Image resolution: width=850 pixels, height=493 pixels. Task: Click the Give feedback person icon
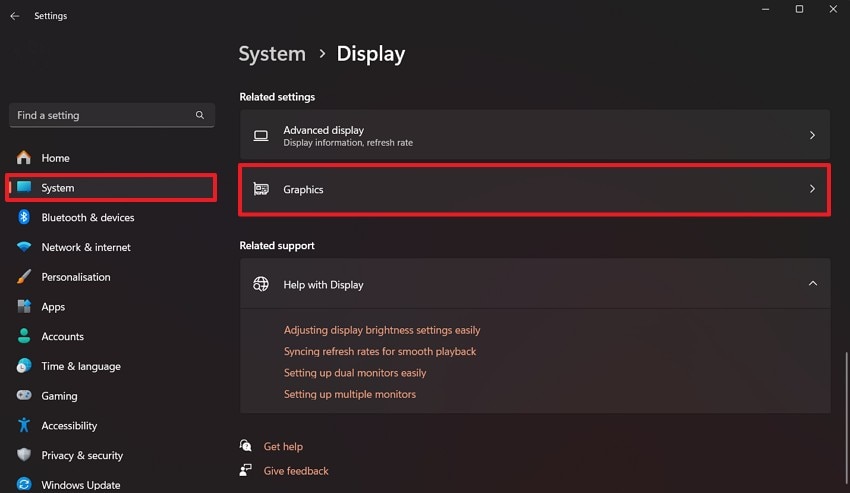(246, 470)
